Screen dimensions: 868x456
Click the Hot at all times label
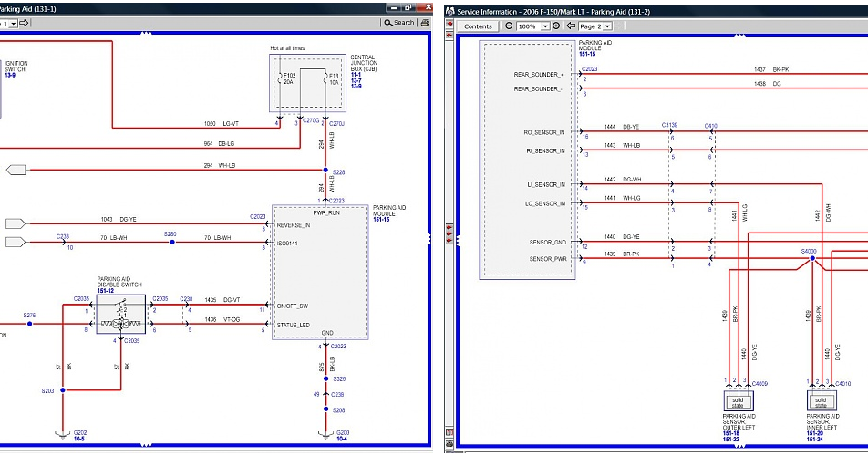[287, 48]
